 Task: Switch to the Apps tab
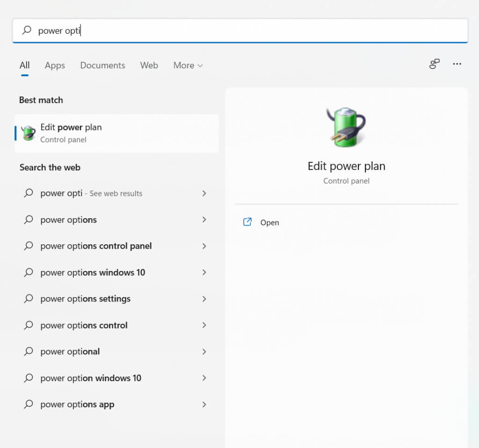(55, 66)
